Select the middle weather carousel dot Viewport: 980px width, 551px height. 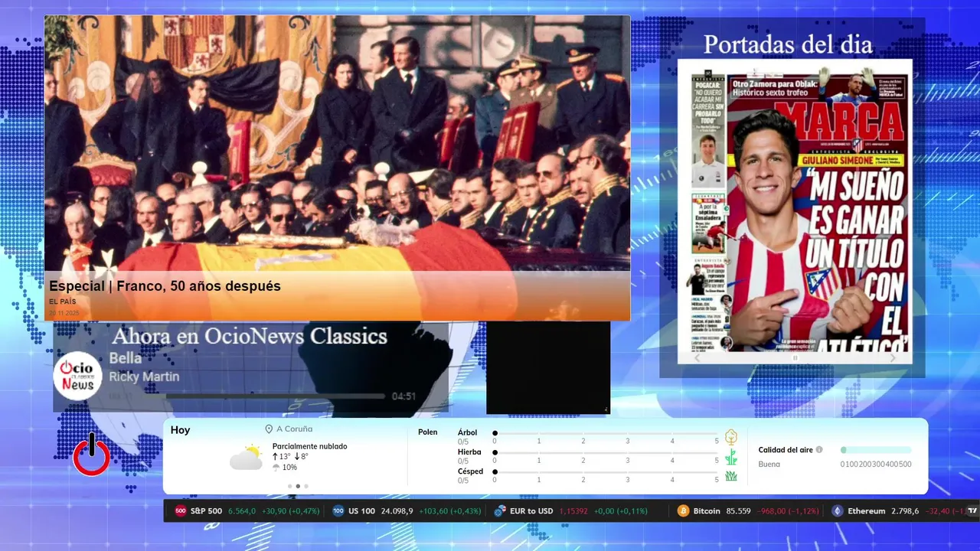[298, 486]
